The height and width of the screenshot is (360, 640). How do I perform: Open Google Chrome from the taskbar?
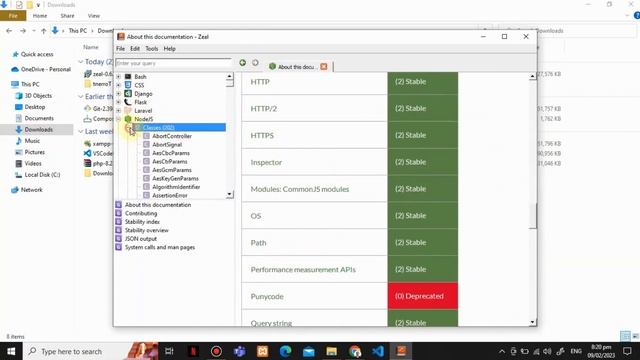click(x=355, y=351)
